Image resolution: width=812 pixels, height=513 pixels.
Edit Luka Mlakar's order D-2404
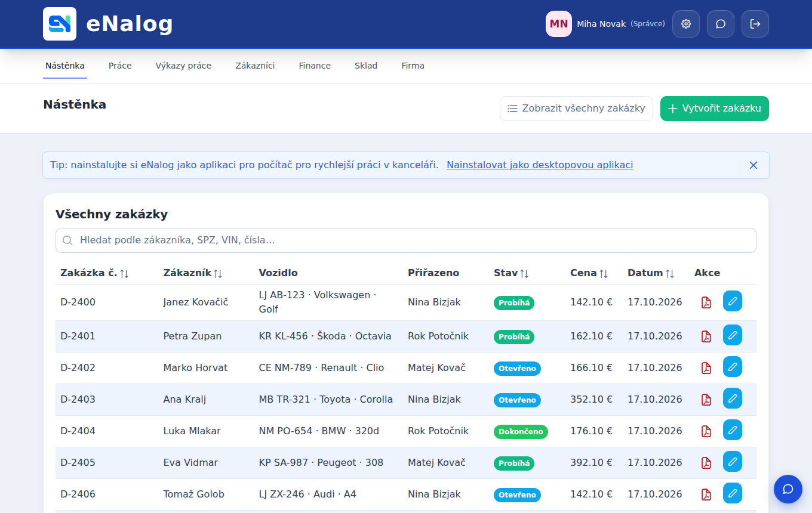click(733, 430)
